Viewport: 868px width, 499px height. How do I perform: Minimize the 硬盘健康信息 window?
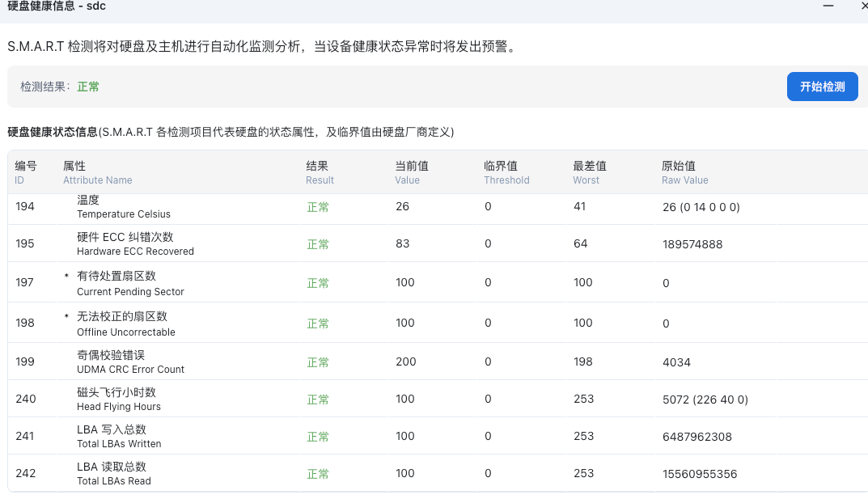coord(828,6)
